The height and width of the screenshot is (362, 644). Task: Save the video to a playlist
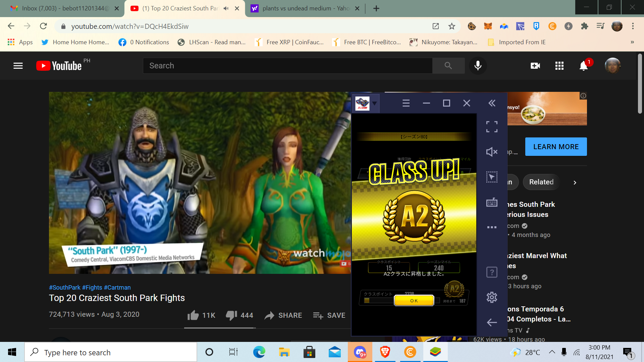click(x=329, y=315)
